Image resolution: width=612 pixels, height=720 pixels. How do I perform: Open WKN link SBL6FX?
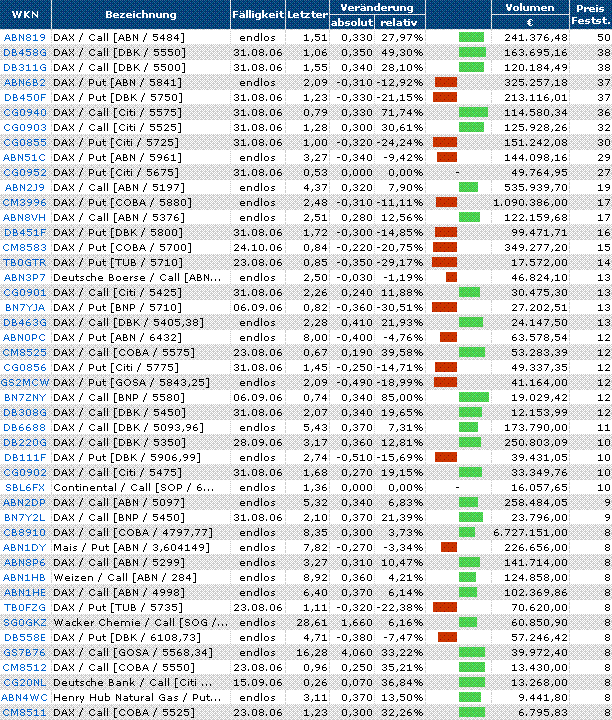[x=25, y=487]
